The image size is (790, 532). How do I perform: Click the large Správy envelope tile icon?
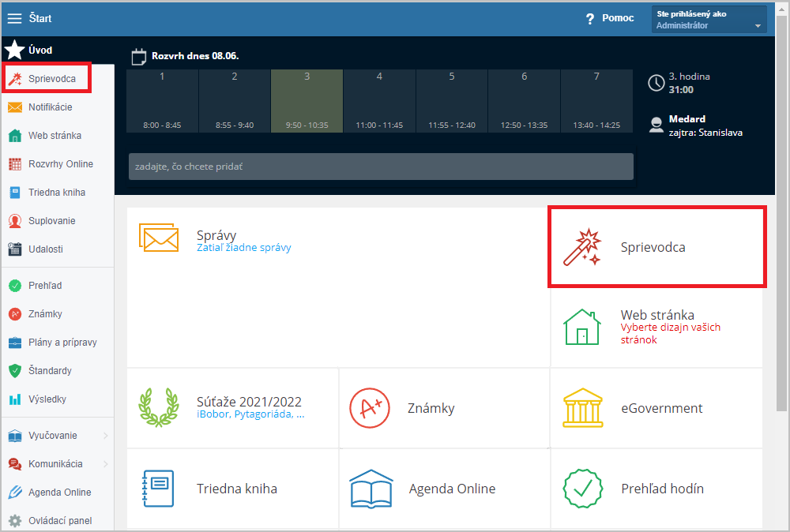pyautogui.click(x=159, y=237)
